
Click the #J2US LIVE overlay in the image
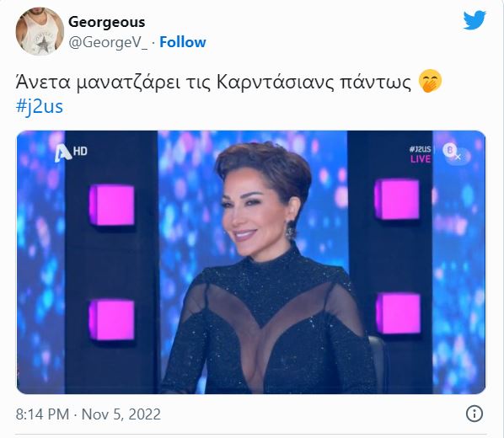pos(420,154)
